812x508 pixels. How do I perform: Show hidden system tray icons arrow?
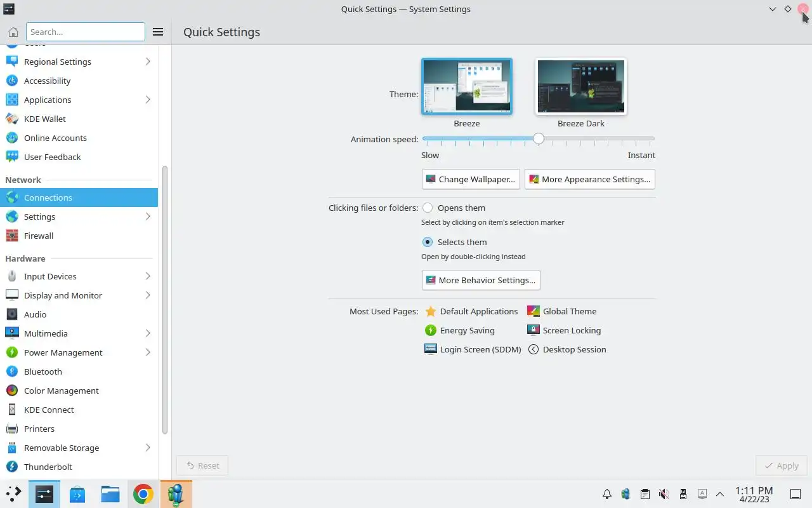click(720, 494)
